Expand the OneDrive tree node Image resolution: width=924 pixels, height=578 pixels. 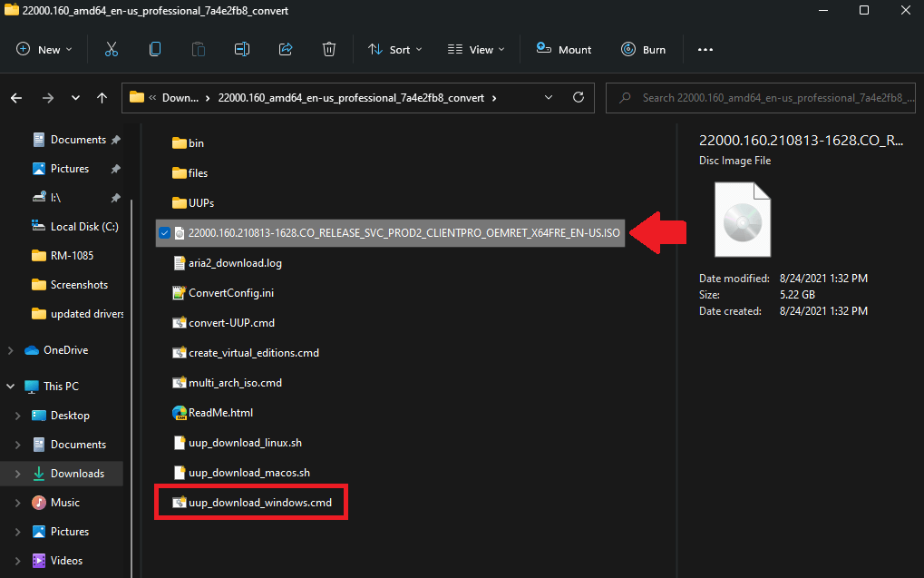[x=10, y=350]
